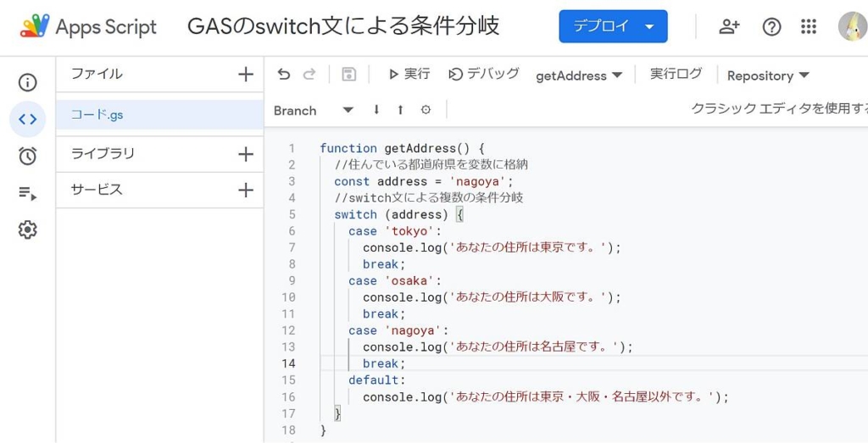Open the getAddress function selector dropdown
The image size is (868, 443).
click(x=579, y=75)
